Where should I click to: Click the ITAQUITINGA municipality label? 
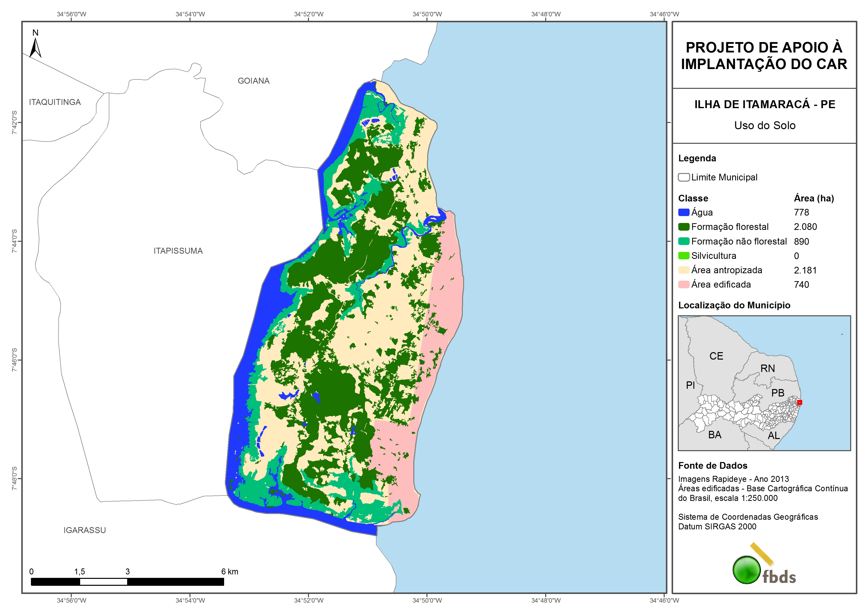(55, 102)
